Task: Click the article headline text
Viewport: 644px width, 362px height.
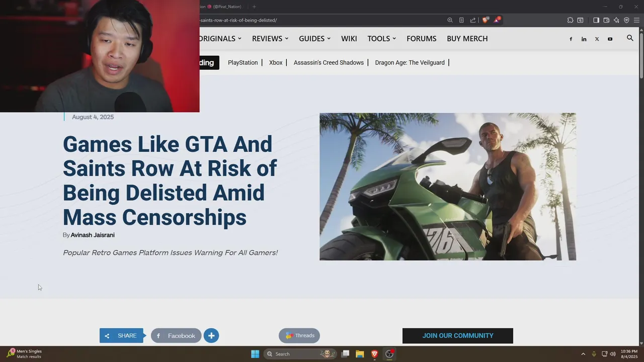Action: pos(170,180)
